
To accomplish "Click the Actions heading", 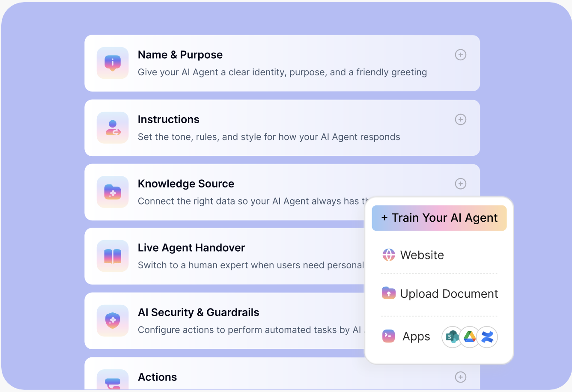I will (x=158, y=377).
